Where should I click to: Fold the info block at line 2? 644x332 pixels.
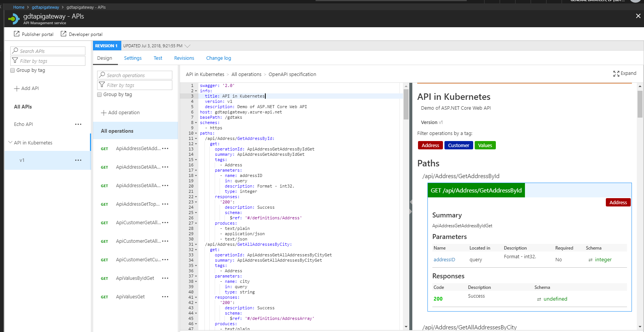tap(196, 91)
